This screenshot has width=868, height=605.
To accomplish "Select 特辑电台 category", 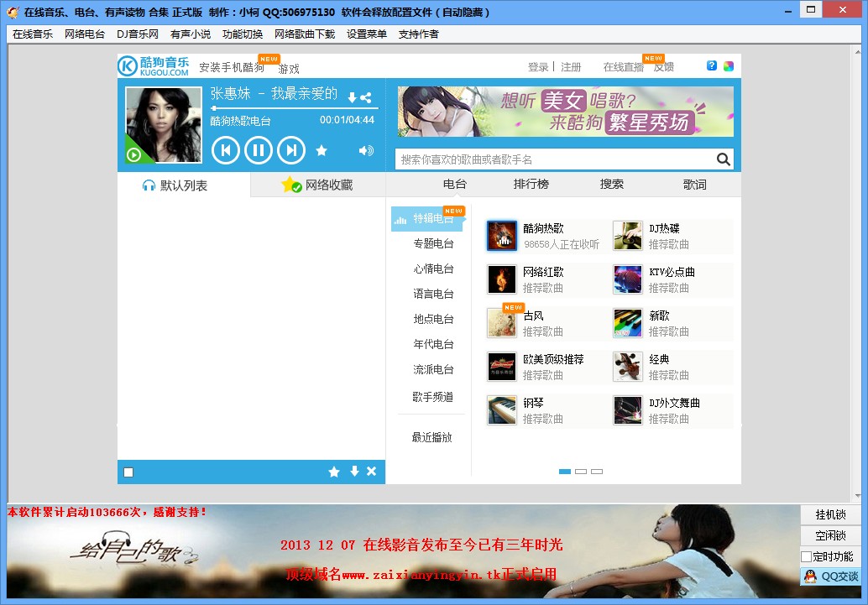I will pos(428,219).
